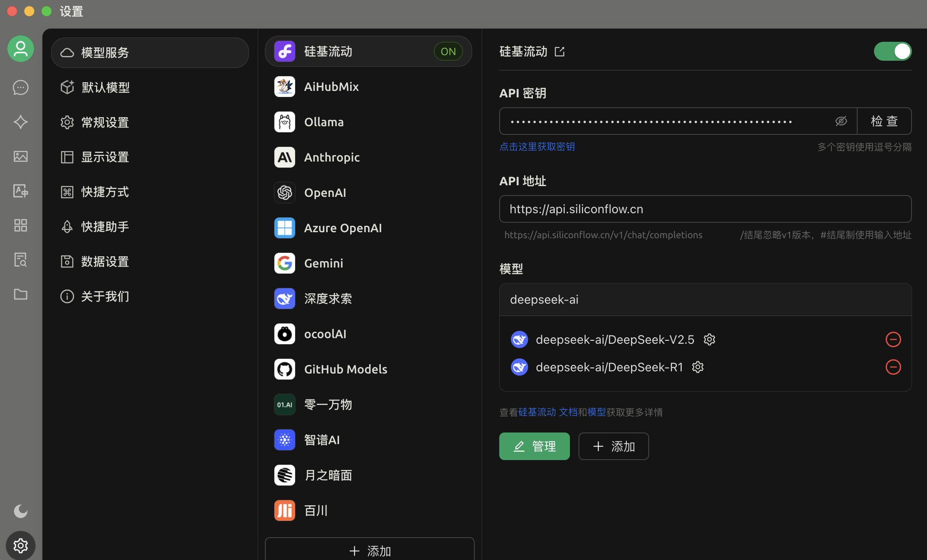Viewport: 927px width, 560px height.
Task: Open image generation in the left sidebar
Action: 20,156
